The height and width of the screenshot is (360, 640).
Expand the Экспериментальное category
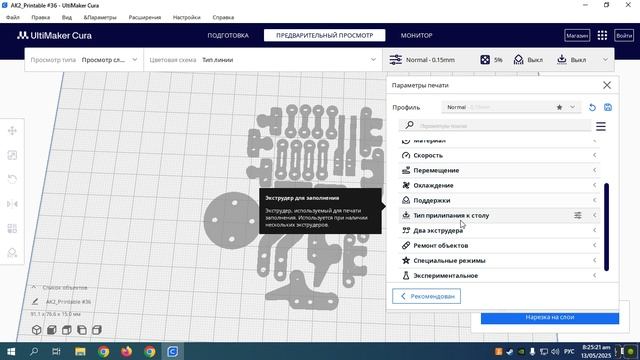pos(498,276)
